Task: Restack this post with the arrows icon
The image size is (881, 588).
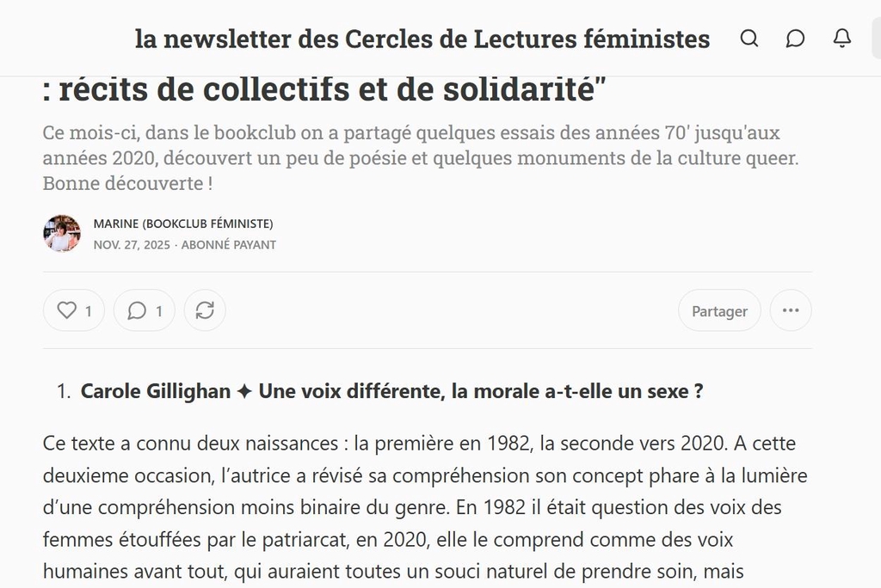Action: pos(205,311)
